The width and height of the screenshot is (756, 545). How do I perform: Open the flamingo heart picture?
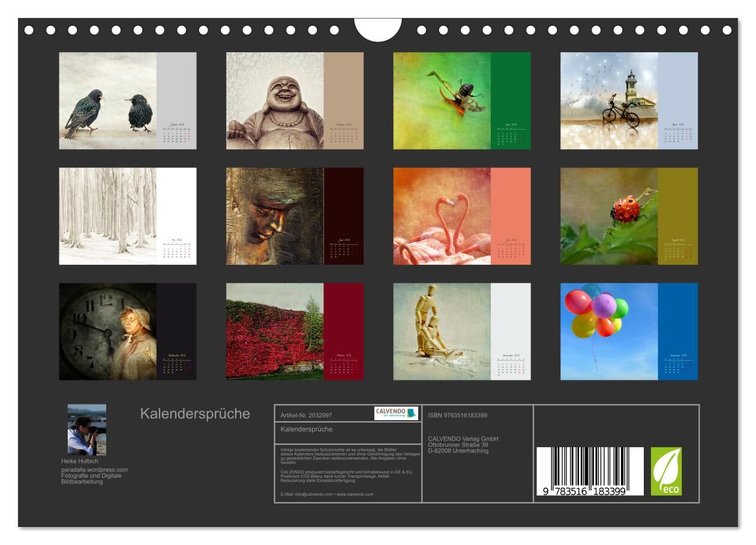pos(442,216)
